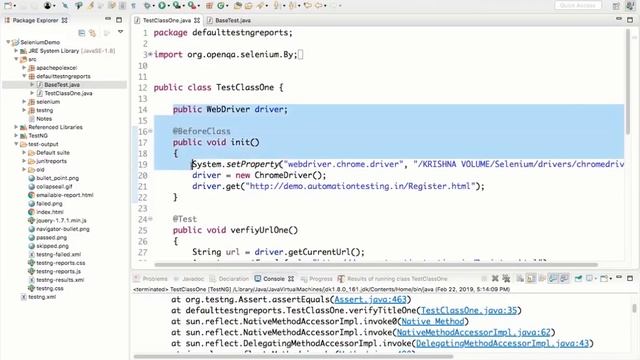Image resolution: width=640 pixels, height=360 pixels.
Task: Toggle Link with Editor in Package Explorer
Action: (93, 33)
